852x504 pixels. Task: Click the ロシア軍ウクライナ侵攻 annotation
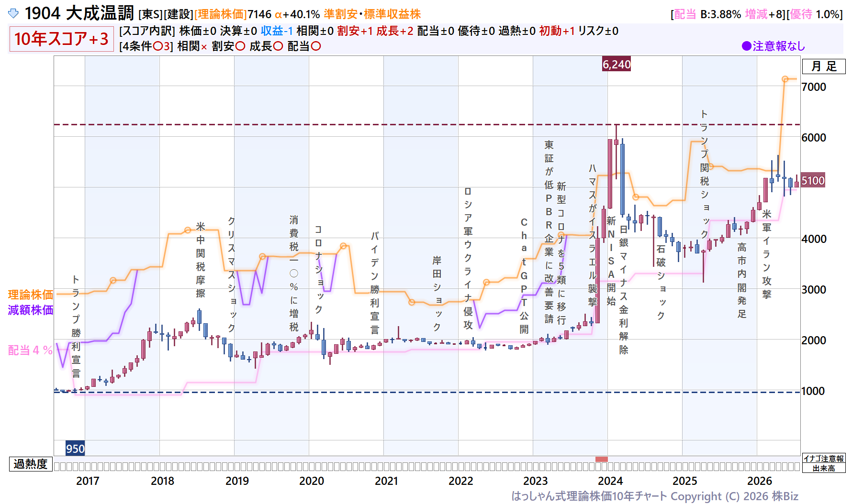468,258
